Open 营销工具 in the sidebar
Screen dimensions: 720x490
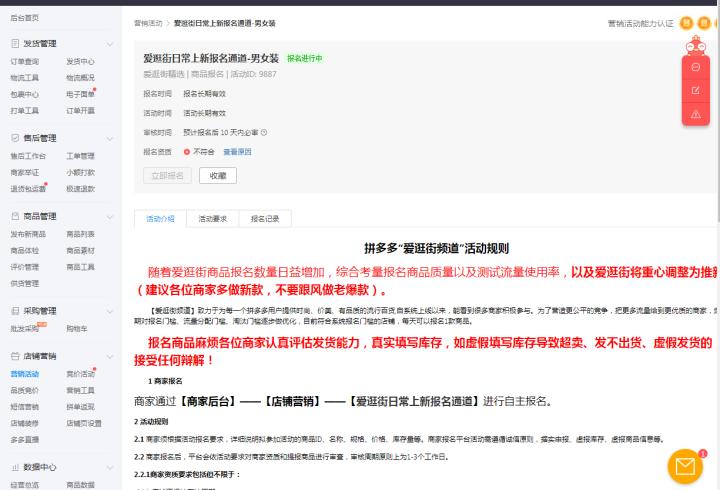pyautogui.click(x=80, y=390)
